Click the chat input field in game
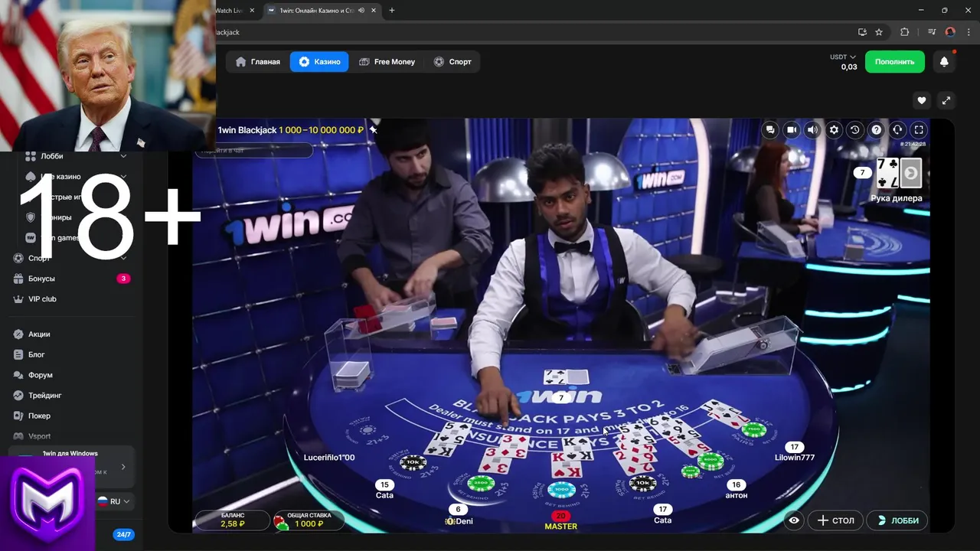Viewport: 980px width, 551px height. click(x=254, y=151)
